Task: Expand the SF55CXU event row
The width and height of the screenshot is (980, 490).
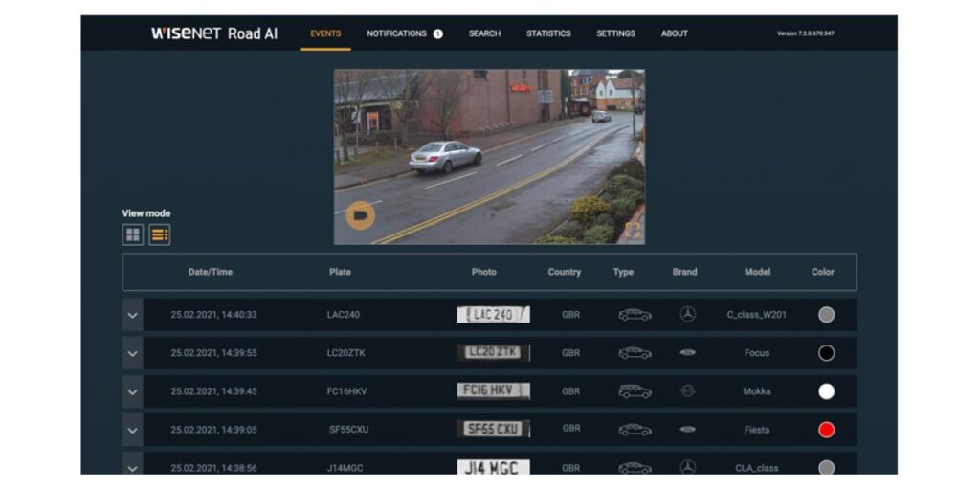Action: pos(132,430)
